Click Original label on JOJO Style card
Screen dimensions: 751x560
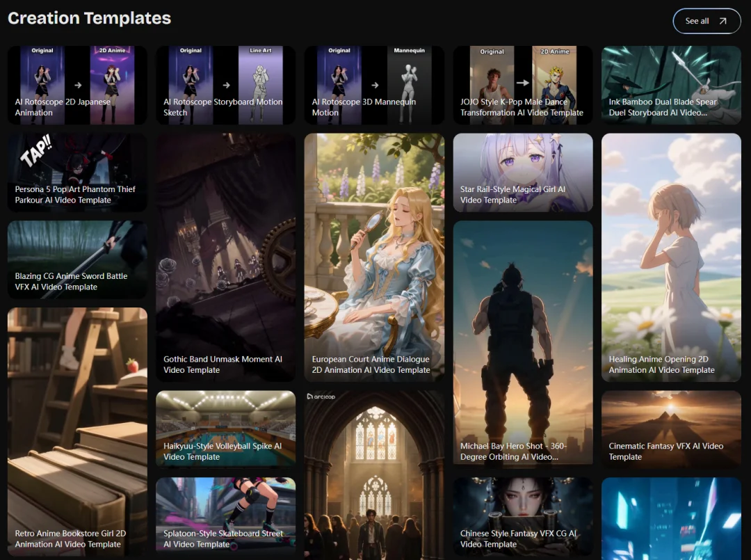point(492,51)
